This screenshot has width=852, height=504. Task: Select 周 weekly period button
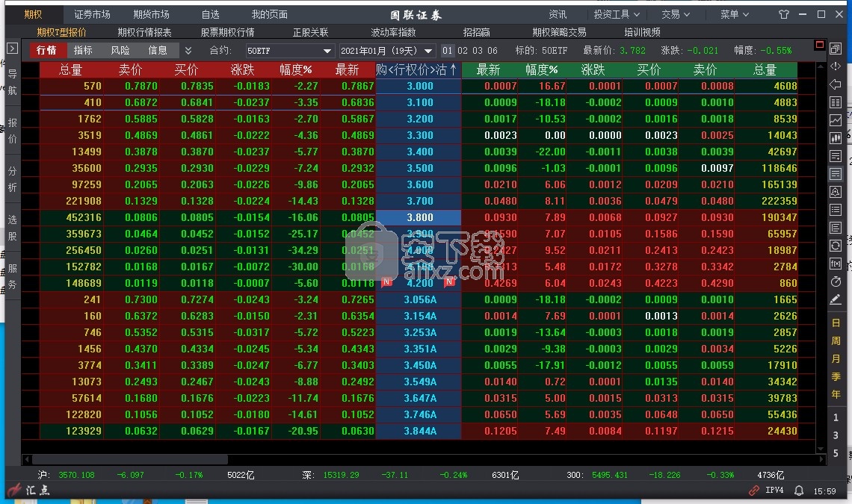[x=836, y=341]
